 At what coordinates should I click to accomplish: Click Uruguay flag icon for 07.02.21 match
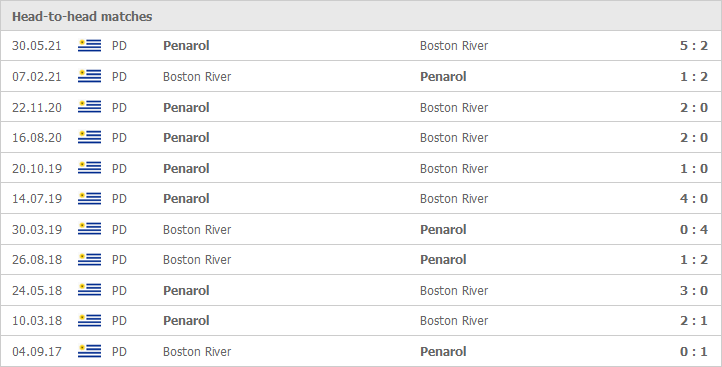(89, 76)
